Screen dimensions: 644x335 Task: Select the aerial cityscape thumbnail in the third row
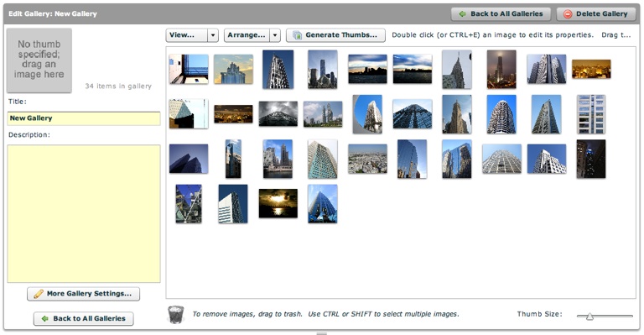pyautogui.click(x=367, y=159)
